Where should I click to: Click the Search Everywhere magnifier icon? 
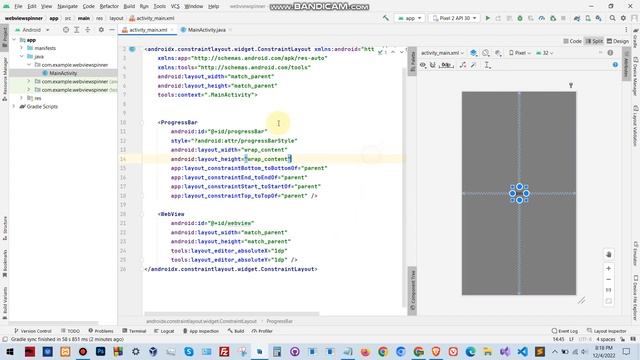click(612, 18)
